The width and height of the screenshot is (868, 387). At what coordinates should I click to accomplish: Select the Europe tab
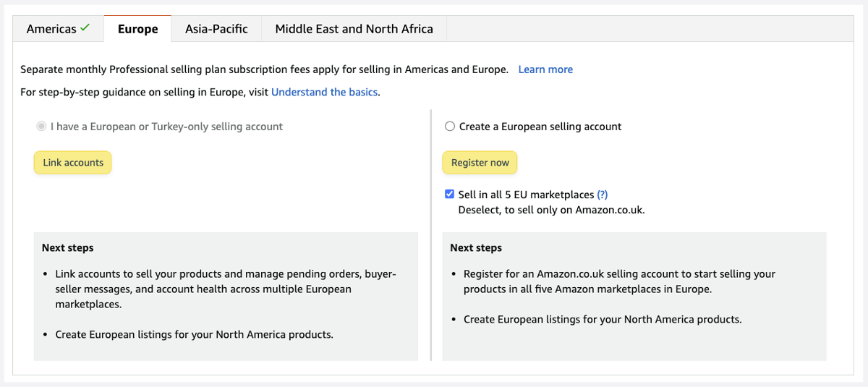[x=137, y=29]
